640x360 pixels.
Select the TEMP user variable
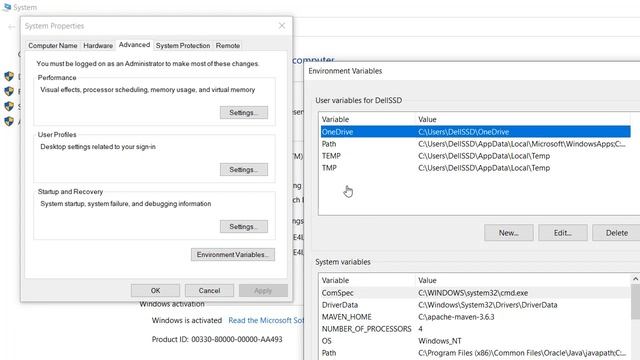tap(476, 156)
